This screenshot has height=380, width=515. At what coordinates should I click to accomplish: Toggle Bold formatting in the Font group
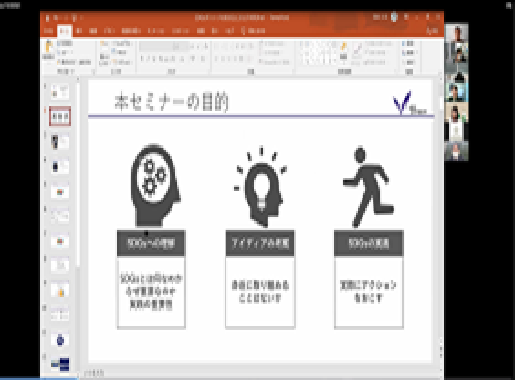pyautogui.click(x=142, y=59)
